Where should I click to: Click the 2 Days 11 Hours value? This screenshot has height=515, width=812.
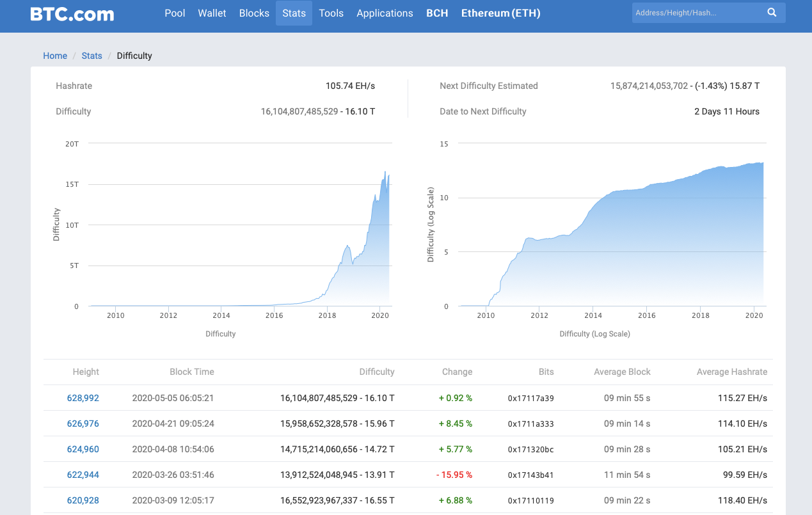click(727, 111)
